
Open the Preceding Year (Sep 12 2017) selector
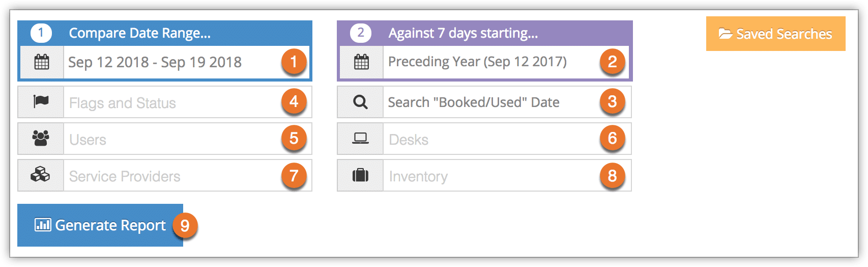coord(506,62)
